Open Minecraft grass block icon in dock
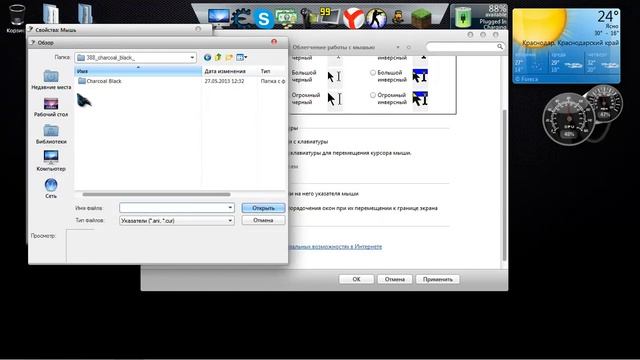Viewport: 640px width, 360px height. click(421, 18)
